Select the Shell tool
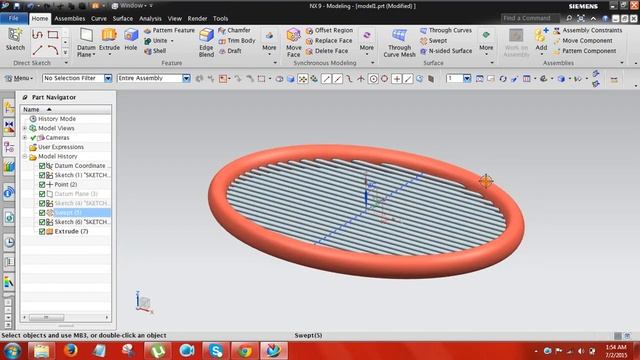The width and height of the screenshot is (640, 360). pos(155,51)
